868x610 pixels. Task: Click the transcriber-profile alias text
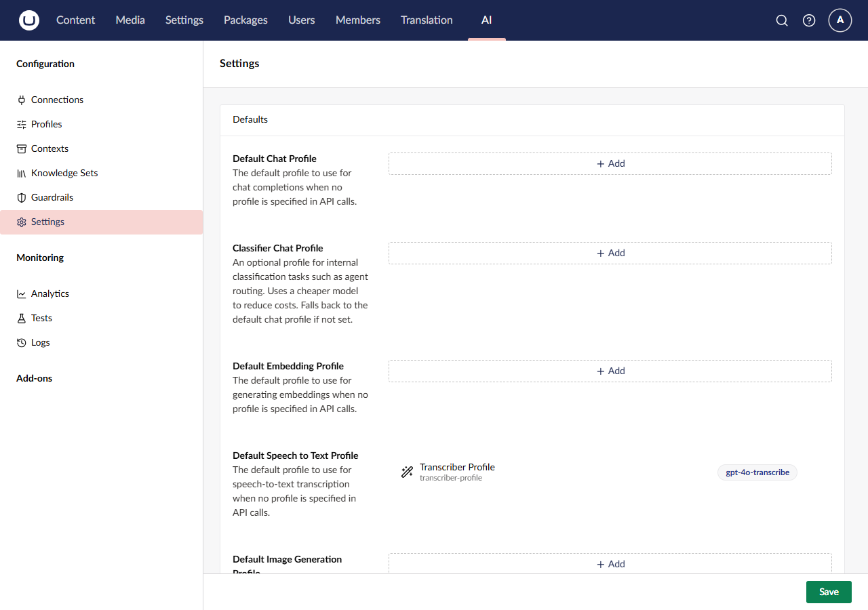pos(451,479)
